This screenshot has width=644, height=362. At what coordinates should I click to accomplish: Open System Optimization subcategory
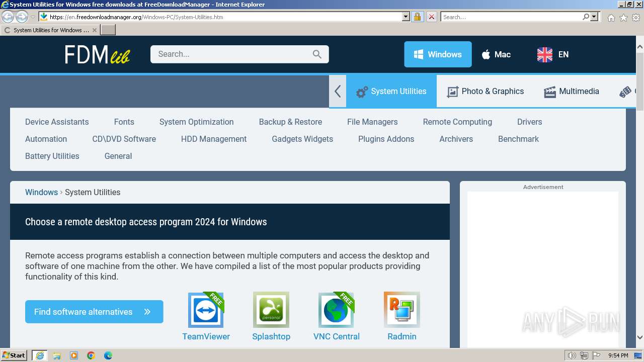point(196,122)
